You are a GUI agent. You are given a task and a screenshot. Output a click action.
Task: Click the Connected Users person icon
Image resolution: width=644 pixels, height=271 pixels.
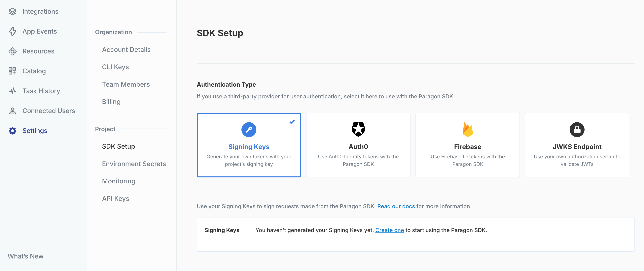point(12,111)
